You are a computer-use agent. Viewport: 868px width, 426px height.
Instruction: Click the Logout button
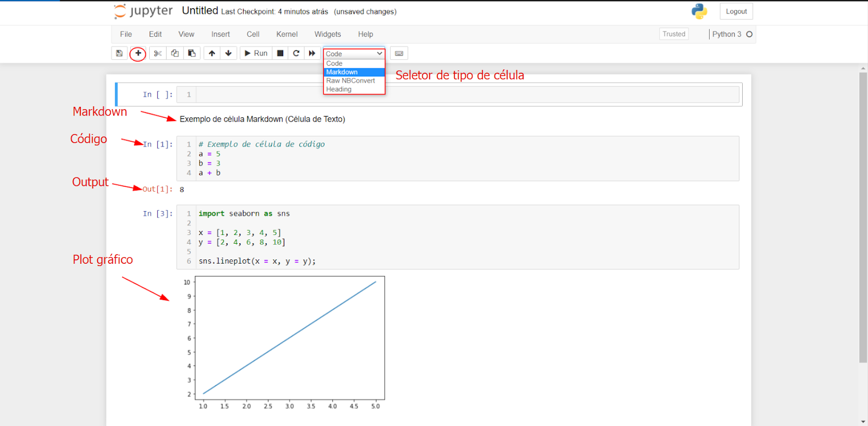(736, 11)
